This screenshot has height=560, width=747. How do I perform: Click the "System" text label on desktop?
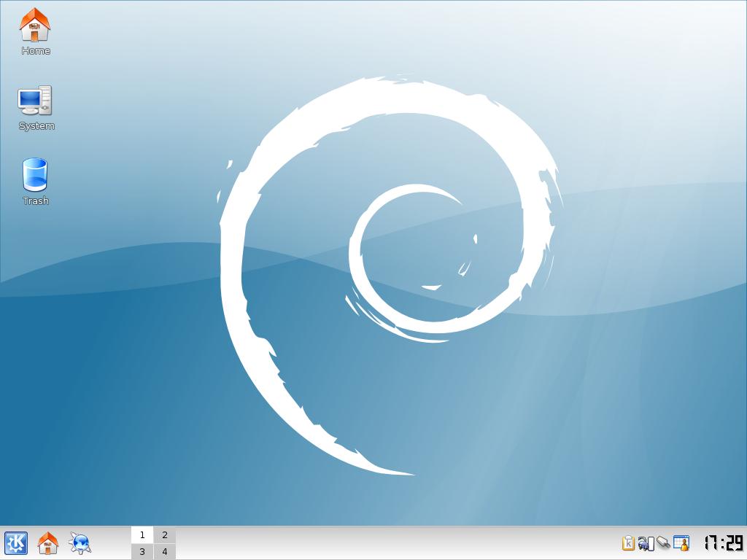coord(36,126)
